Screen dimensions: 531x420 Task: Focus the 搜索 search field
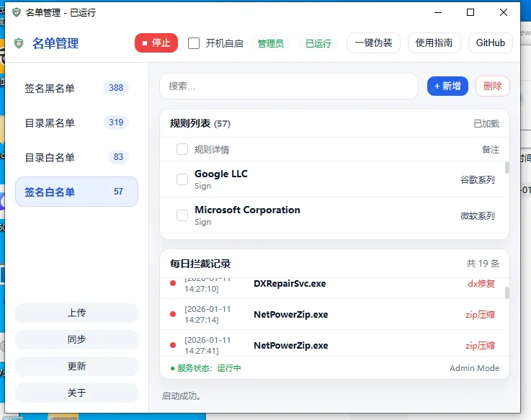(288, 86)
